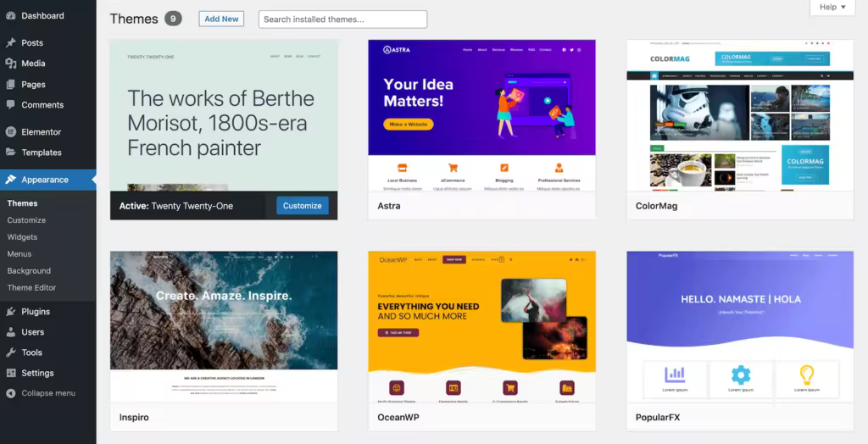This screenshot has height=444, width=868.
Task: Click the Dashboard gauge icon
Action: point(10,15)
